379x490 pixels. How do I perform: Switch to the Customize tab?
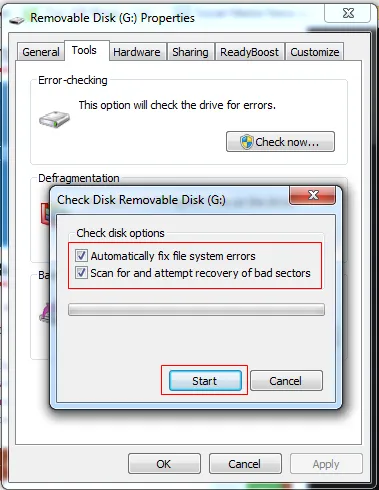[315, 52]
